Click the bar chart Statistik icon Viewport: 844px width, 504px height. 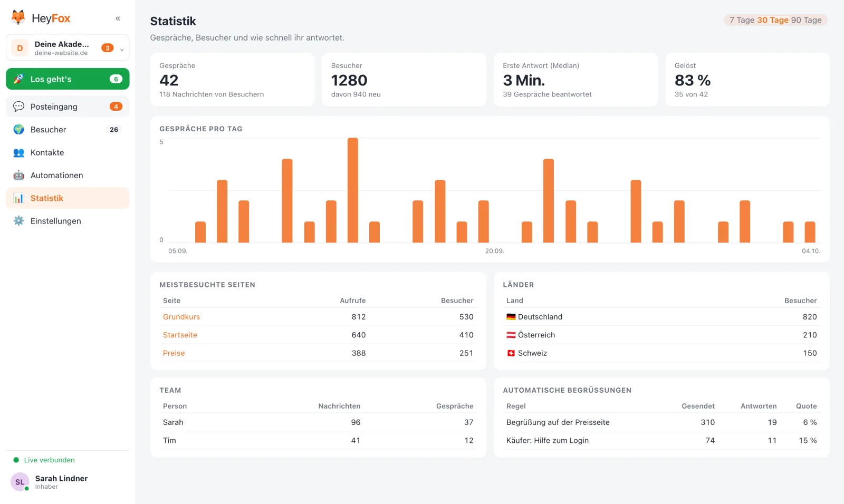point(18,198)
